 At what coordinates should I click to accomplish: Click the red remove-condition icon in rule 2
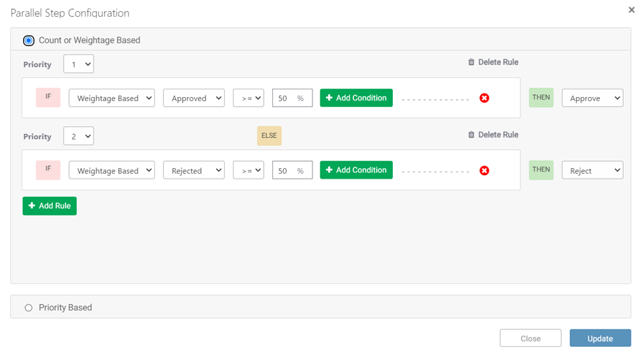[484, 170]
